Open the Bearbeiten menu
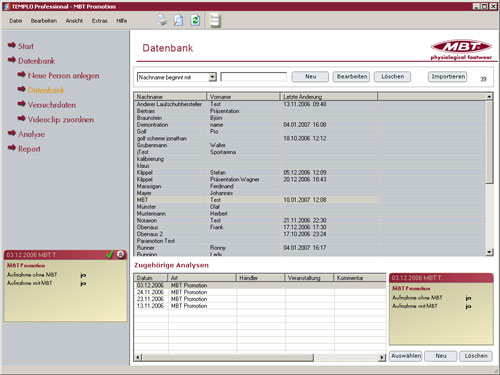 [44, 21]
